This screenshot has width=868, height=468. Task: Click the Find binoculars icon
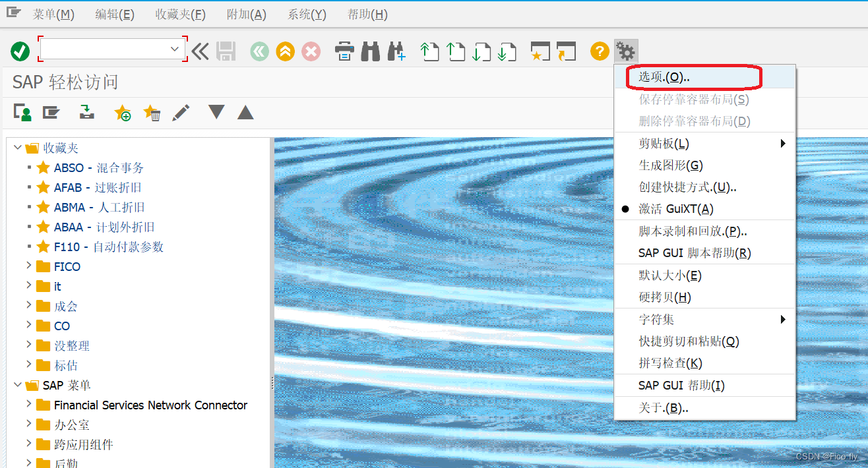(x=371, y=51)
